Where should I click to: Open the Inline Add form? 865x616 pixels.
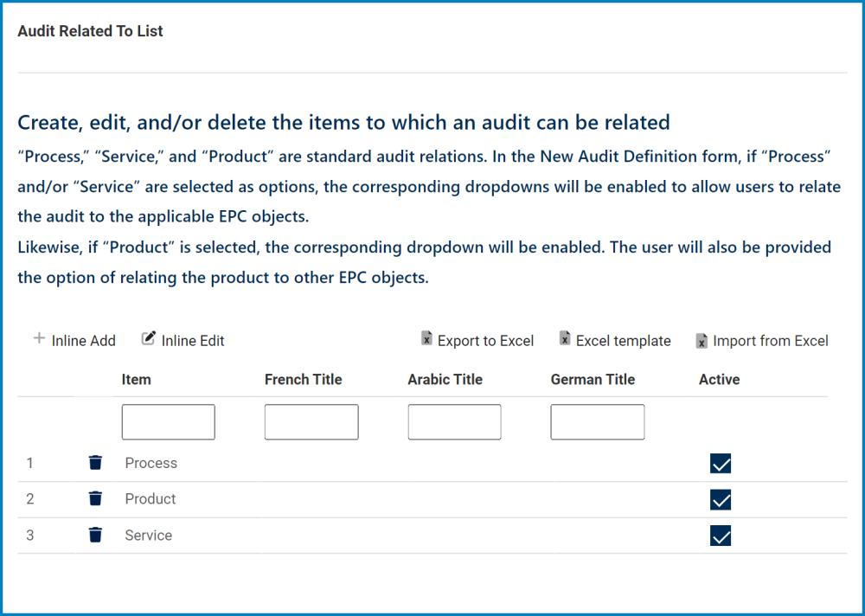point(74,340)
